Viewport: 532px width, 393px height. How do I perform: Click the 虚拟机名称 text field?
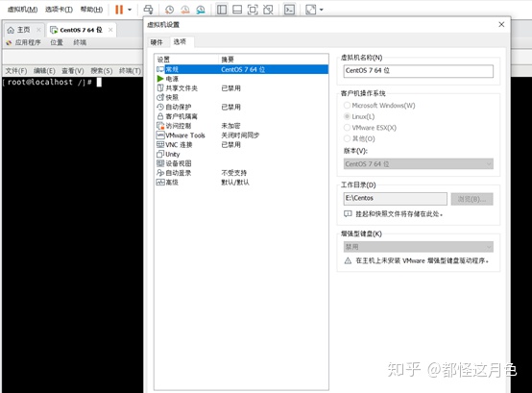pyautogui.click(x=418, y=71)
